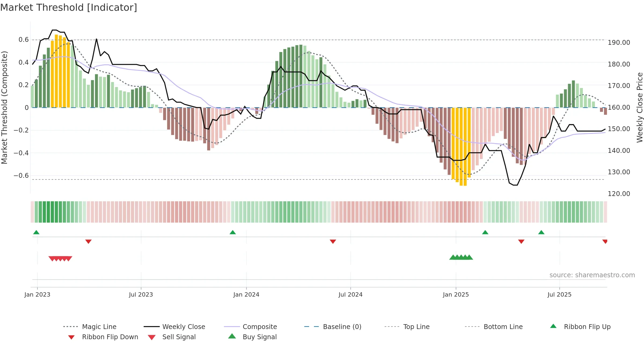Toggle the Ribbon Flip Up legend entry
Viewport: 644px width, 362px height.
[x=580, y=327]
